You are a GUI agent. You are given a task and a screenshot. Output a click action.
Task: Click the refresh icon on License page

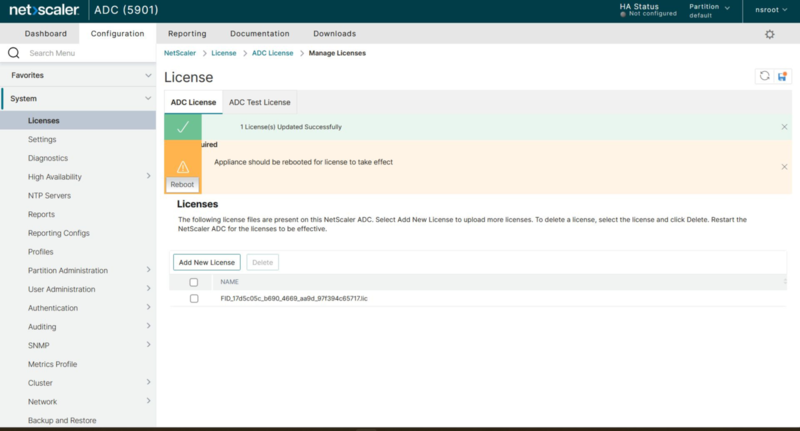764,76
